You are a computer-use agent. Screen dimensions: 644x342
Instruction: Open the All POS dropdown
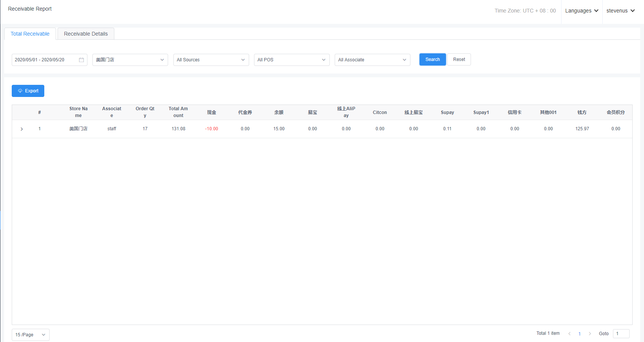[x=292, y=60]
